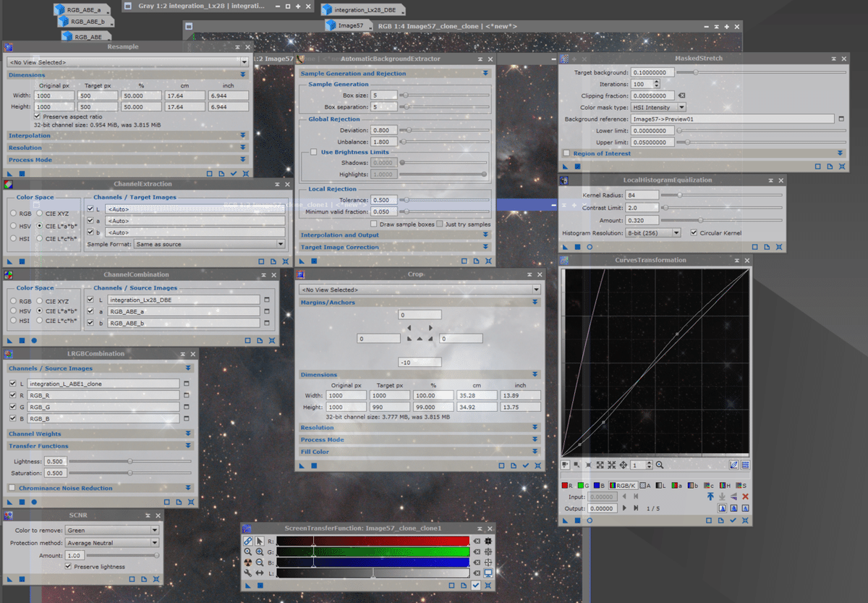Select the G channel in CurvesTransformation
This screenshot has width=868, height=603.
583,485
